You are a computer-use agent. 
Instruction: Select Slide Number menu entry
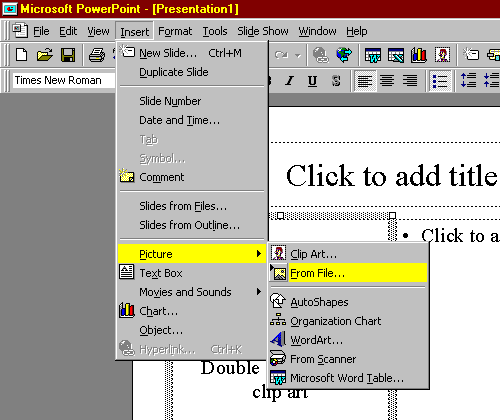(192, 101)
